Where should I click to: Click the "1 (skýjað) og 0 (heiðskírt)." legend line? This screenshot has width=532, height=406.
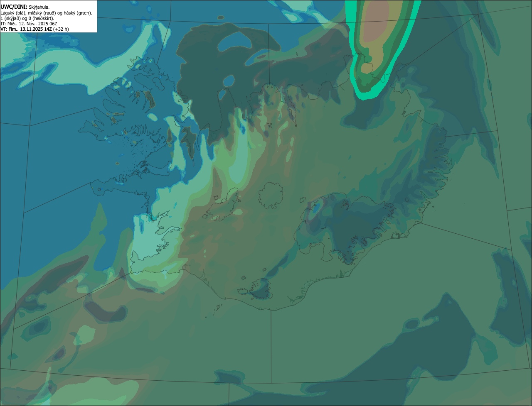point(27,18)
